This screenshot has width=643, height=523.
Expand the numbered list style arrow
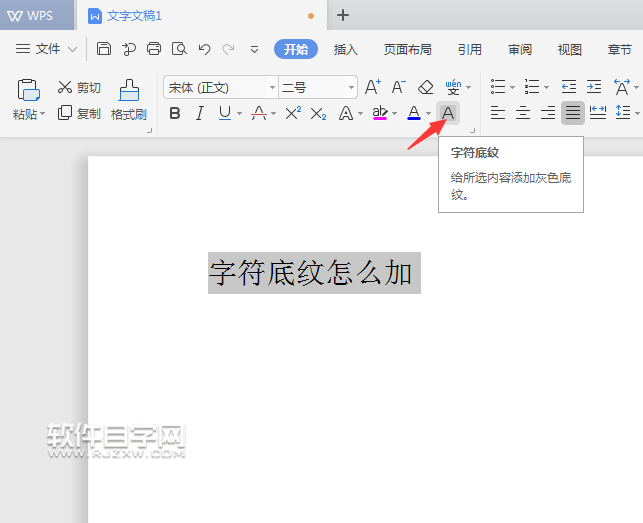pyautogui.click(x=546, y=87)
